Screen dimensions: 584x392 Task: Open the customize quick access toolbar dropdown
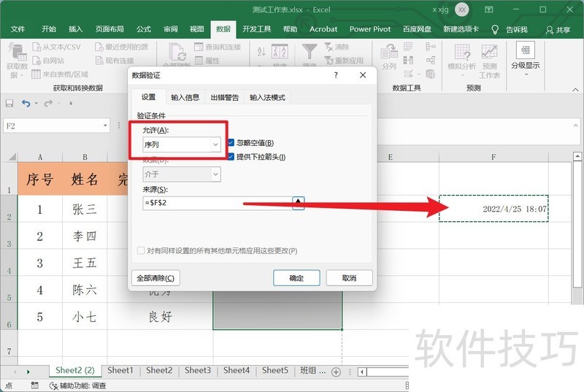coord(71,103)
